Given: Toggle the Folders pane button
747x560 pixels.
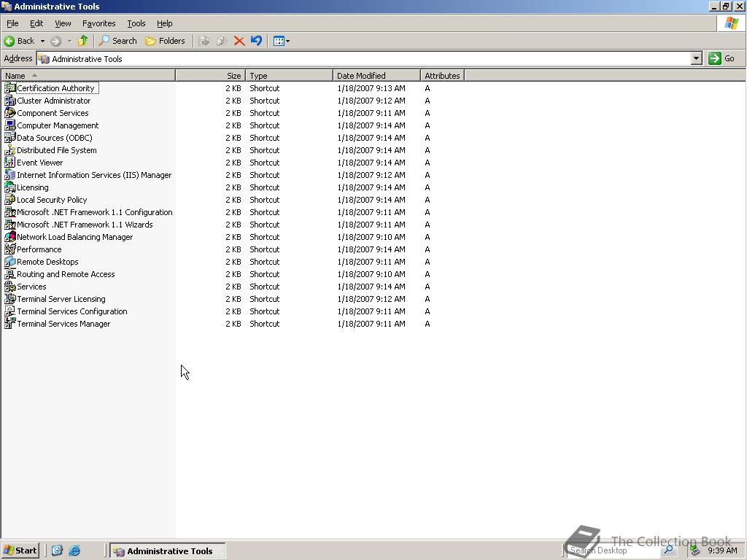Looking at the screenshot, I should point(165,41).
